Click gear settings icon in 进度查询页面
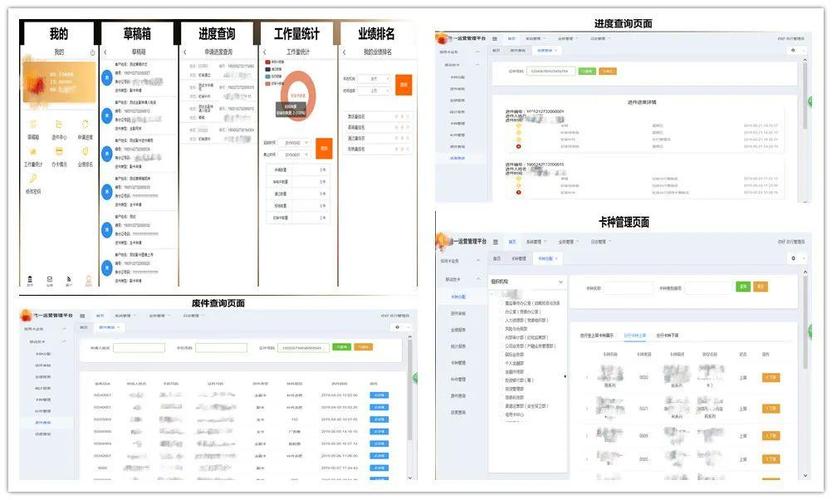 pos(793,50)
